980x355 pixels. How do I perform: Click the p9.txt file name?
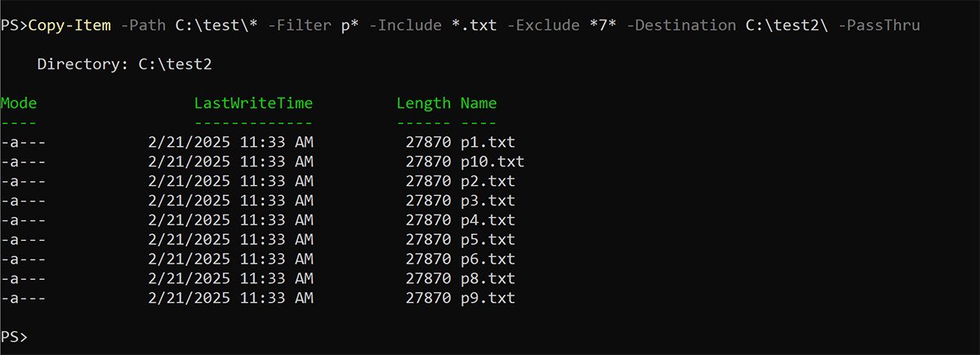pos(488,299)
